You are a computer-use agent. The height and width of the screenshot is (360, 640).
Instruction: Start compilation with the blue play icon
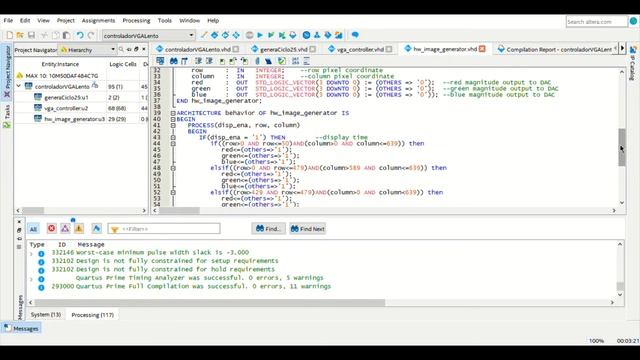point(260,35)
